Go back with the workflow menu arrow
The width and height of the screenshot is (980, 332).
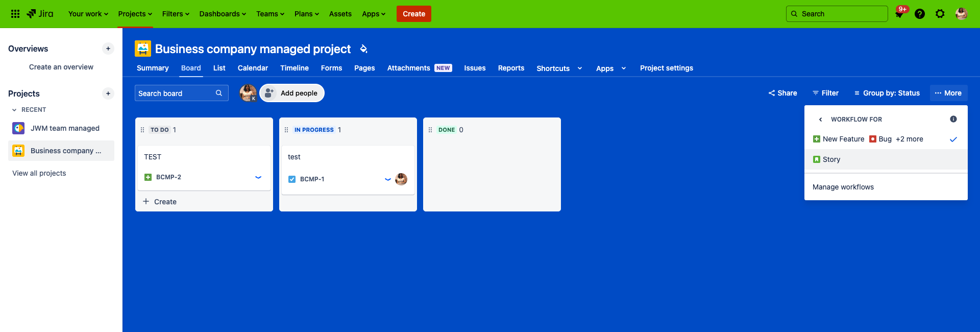pos(820,120)
